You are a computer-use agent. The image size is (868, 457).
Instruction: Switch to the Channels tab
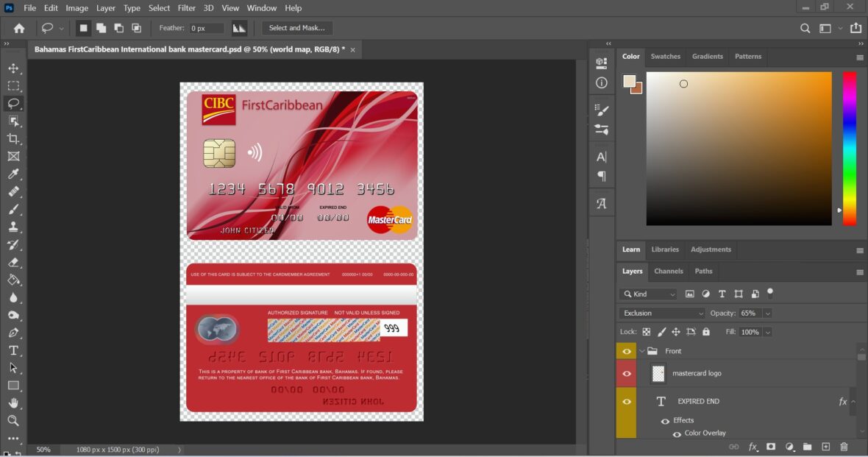668,272
